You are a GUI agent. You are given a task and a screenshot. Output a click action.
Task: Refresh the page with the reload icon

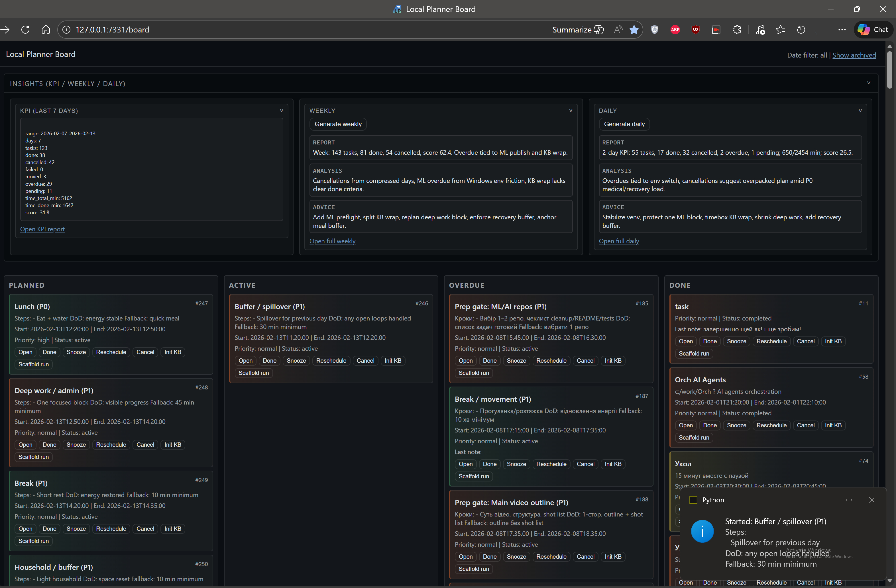pos(25,30)
